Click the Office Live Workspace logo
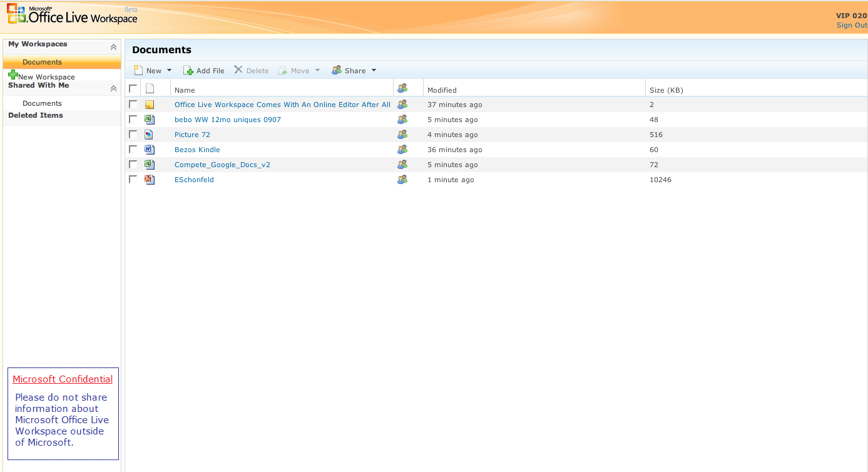Viewport: 868px width, 472px height. 72,15
